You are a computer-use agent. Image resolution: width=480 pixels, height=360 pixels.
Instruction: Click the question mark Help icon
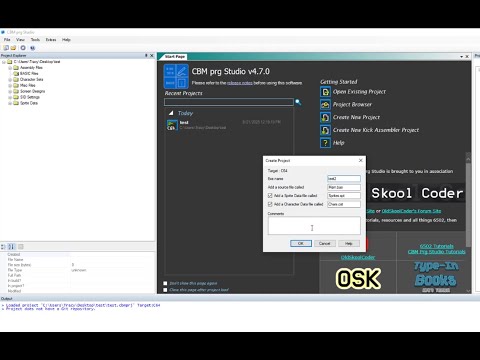pyautogui.click(x=325, y=143)
